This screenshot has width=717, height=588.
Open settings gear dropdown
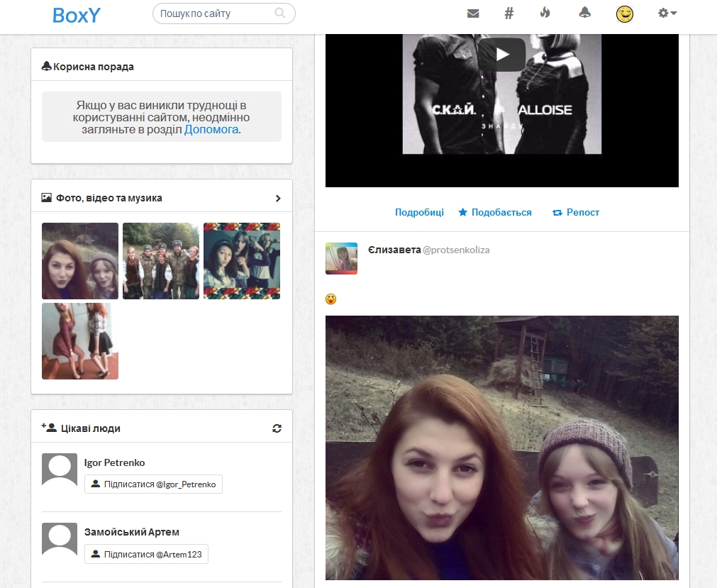click(x=667, y=13)
